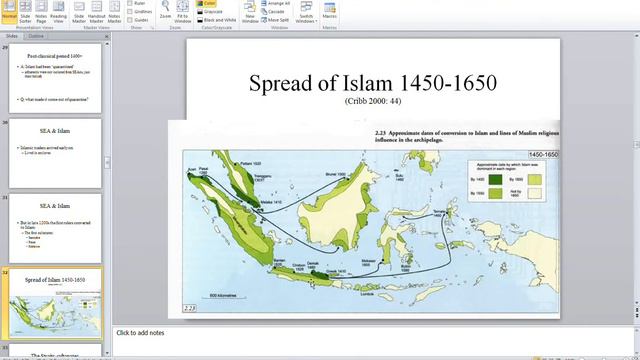
Task: Switch to Grayscale mode
Action: click(209, 12)
